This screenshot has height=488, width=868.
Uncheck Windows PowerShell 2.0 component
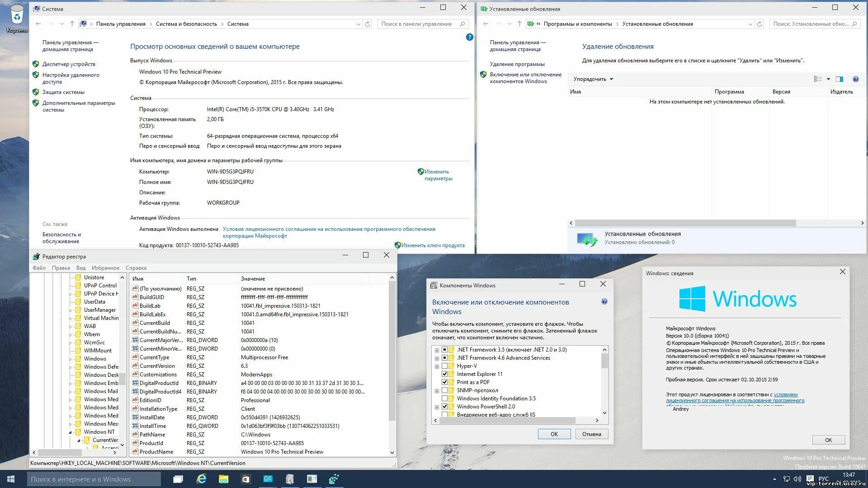[x=445, y=407]
